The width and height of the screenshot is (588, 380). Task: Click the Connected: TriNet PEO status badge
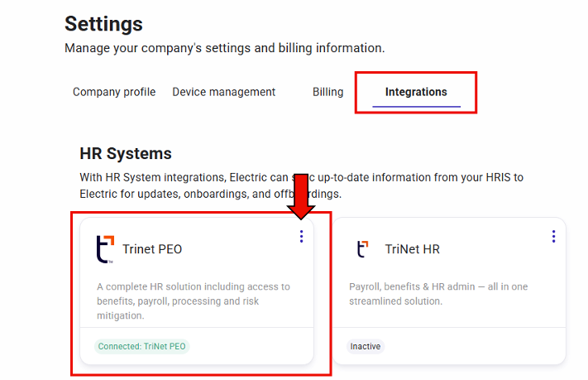pos(141,346)
